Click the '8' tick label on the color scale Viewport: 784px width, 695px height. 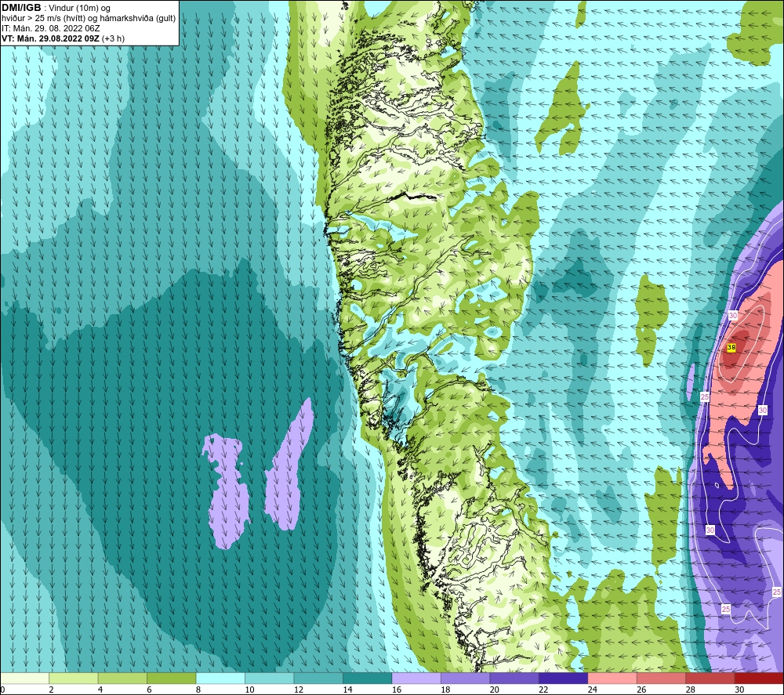pos(198,690)
